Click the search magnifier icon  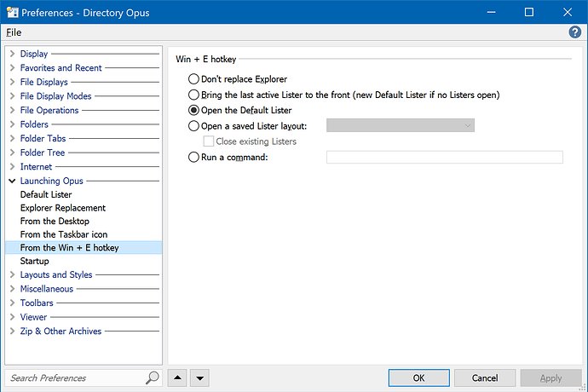pyautogui.click(x=153, y=378)
